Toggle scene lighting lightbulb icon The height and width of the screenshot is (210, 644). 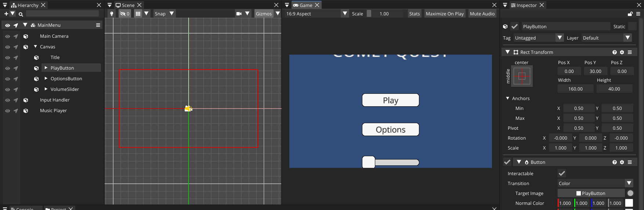[x=112, y=14]
